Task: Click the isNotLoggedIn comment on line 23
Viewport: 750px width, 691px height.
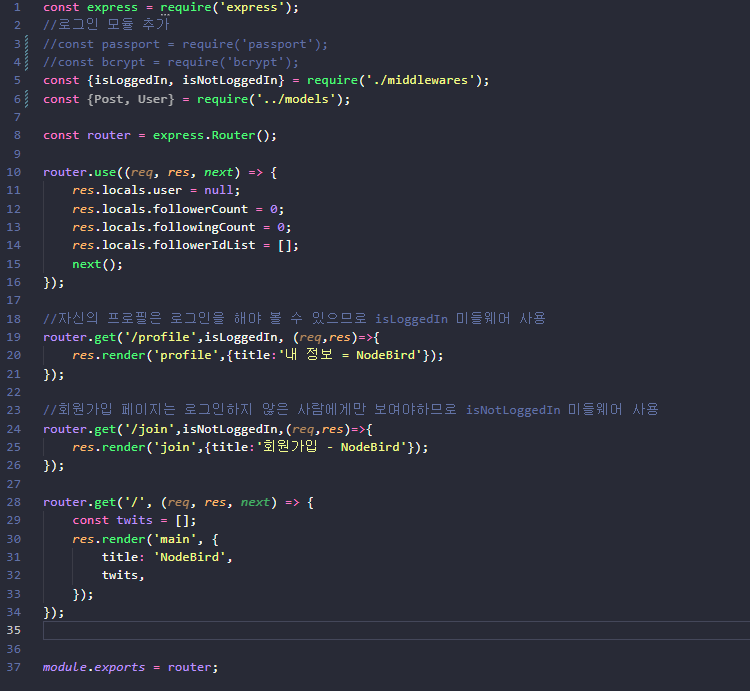Action: 351,410
